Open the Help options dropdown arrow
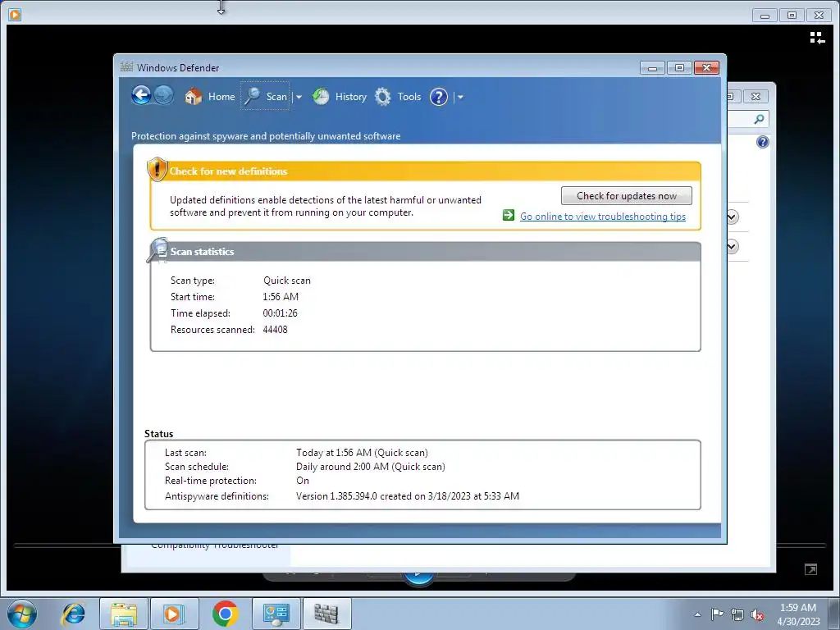The width and height of the screenshot is (840, 630). (460, 97)
